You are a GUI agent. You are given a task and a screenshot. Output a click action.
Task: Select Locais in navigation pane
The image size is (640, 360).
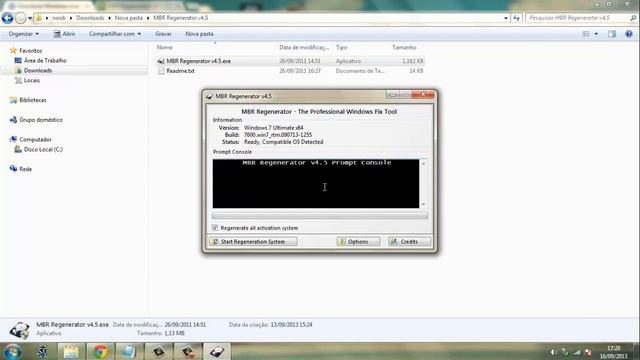tap(31, 80)
